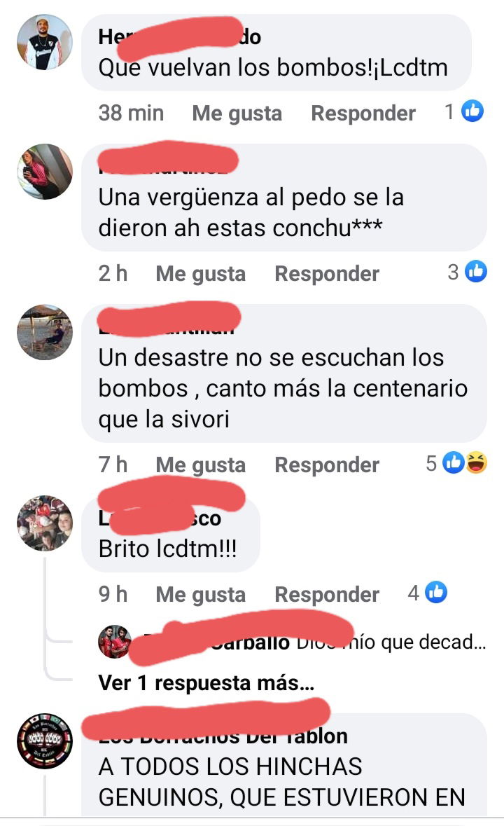Image resolution: width=504 pixels, height=826 pixels.
Task: Open small avatar of the Carballo reply
Action: tap(115, 642)
